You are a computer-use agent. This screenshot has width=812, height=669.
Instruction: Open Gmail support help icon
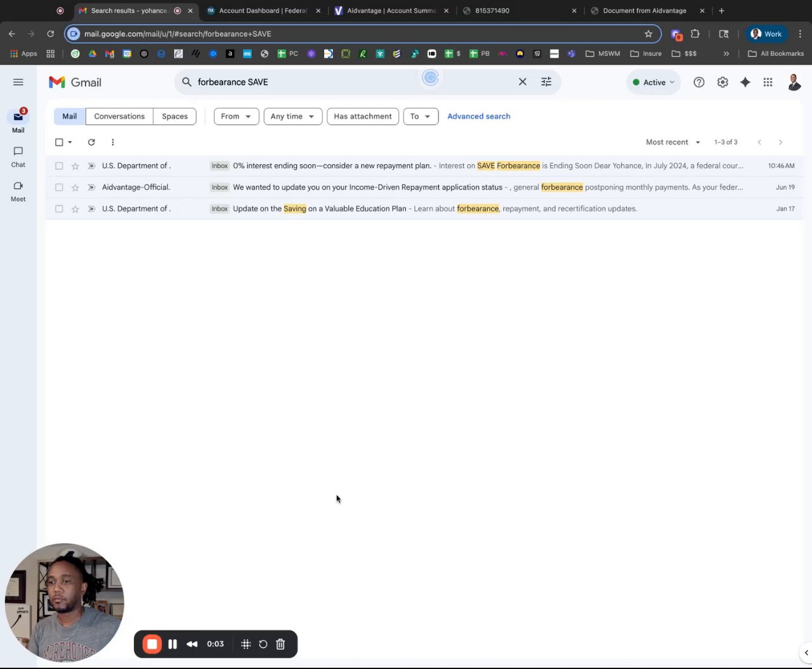(x=698, y=82)
